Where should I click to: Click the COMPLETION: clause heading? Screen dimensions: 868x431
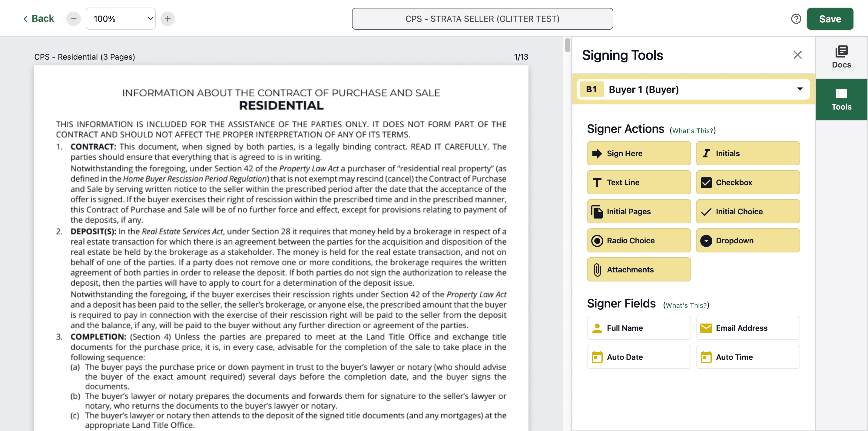tap(98, 337)
